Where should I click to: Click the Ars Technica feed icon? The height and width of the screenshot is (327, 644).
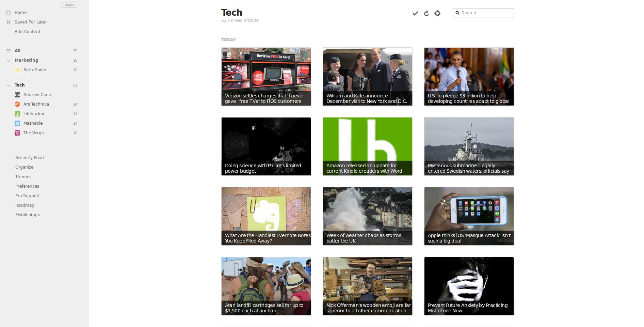click(17, 104)
